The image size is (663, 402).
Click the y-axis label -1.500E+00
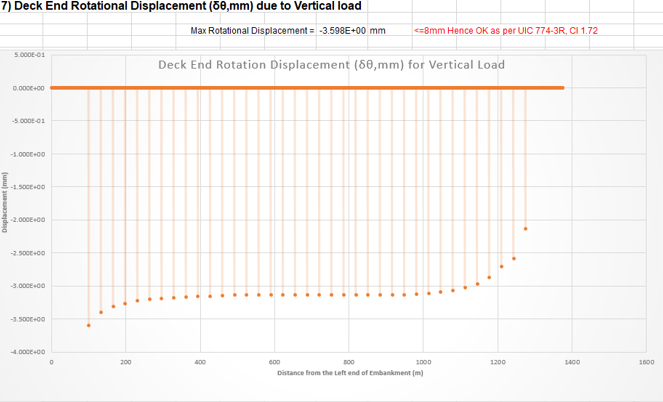(x=28, y=187)
